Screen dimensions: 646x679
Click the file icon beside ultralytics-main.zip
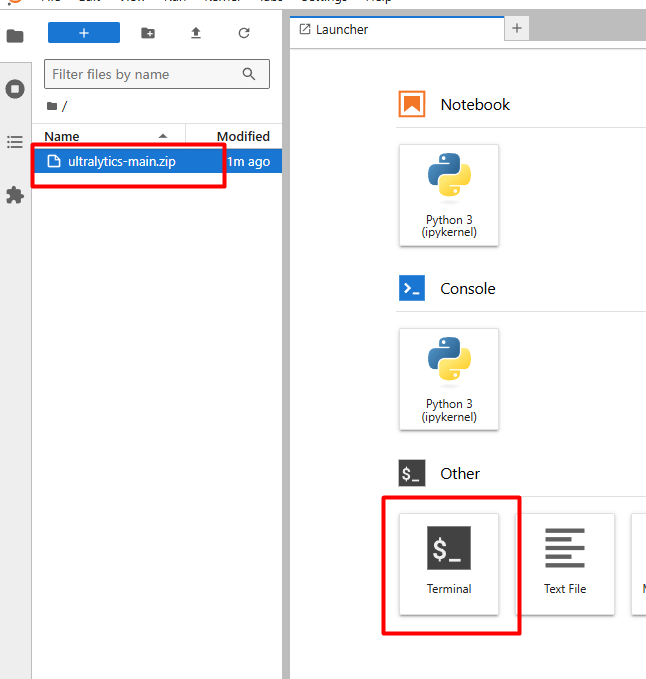point(54,162)
